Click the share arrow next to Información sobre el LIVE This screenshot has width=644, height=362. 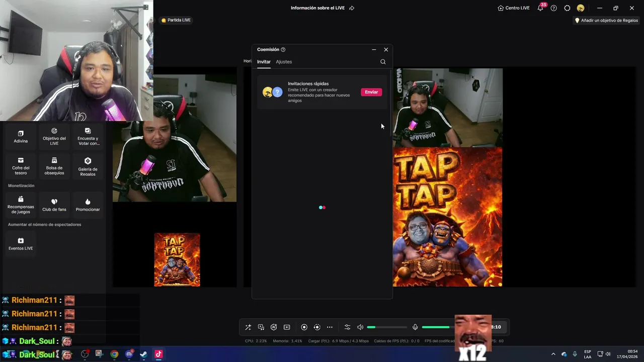pyautogui.click(x=352, y=8)
